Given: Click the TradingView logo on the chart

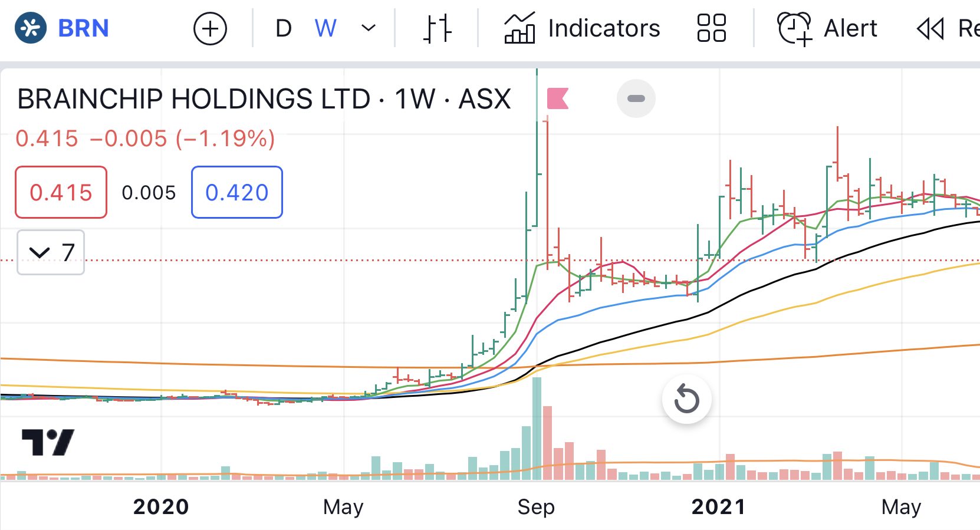Looking at the screenshot, I should point(48,442).
